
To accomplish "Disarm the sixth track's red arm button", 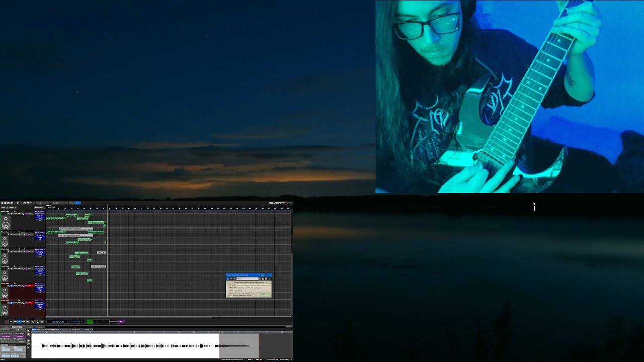I will 29,303.
